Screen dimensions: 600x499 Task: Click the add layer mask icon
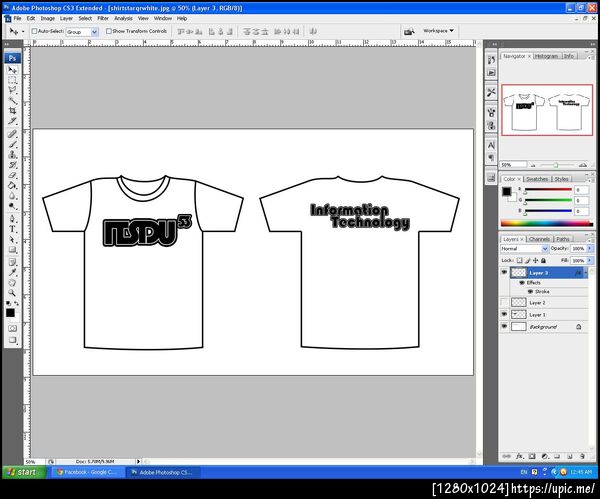[x=532, y=456]
